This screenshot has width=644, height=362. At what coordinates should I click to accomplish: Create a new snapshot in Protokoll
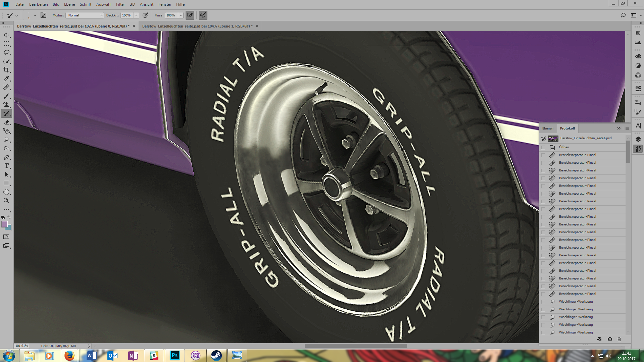coord(610,339)
